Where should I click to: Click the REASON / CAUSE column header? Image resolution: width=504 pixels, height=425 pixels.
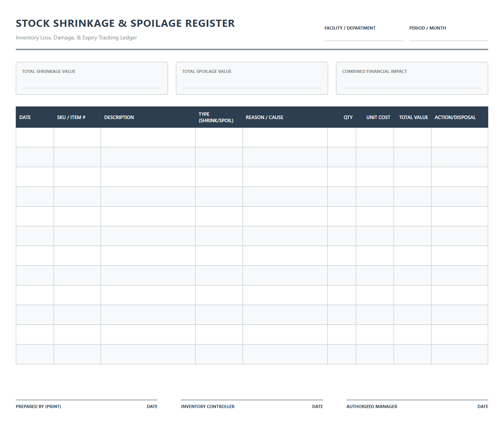(x=285, y=117)
